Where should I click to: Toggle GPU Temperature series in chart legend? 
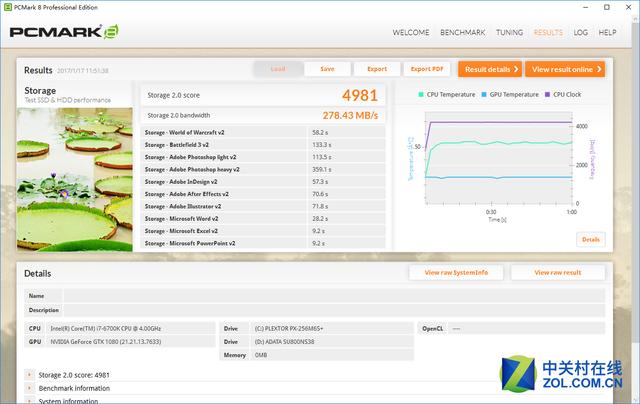[485, 95]
